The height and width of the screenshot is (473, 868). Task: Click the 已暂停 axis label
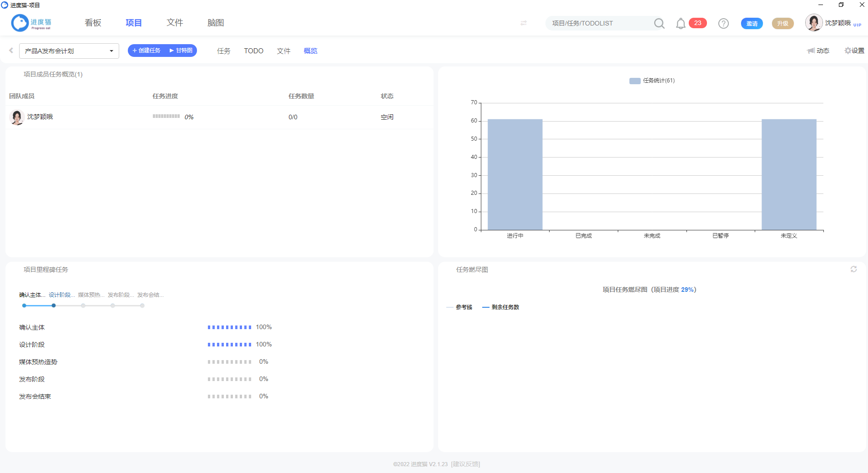coord(721,236)
